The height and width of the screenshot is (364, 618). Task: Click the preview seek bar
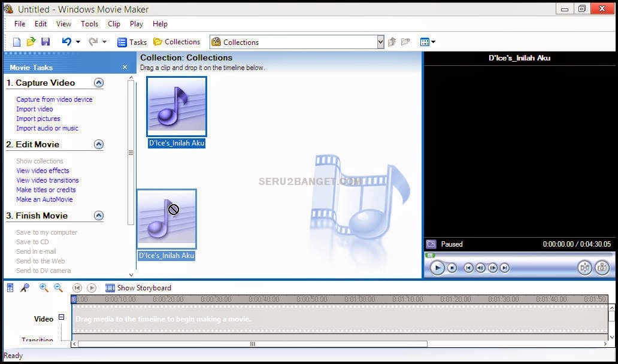(x=518, y=255)
